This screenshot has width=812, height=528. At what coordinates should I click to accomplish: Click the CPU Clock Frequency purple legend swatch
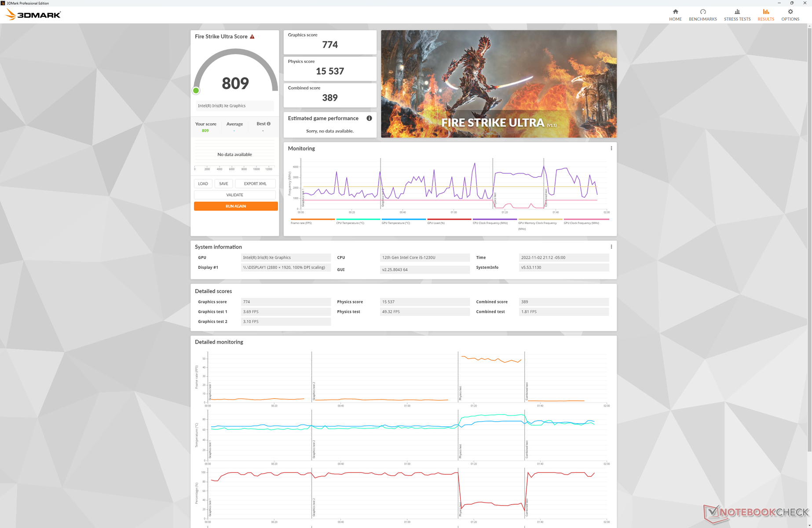(495, 219)
